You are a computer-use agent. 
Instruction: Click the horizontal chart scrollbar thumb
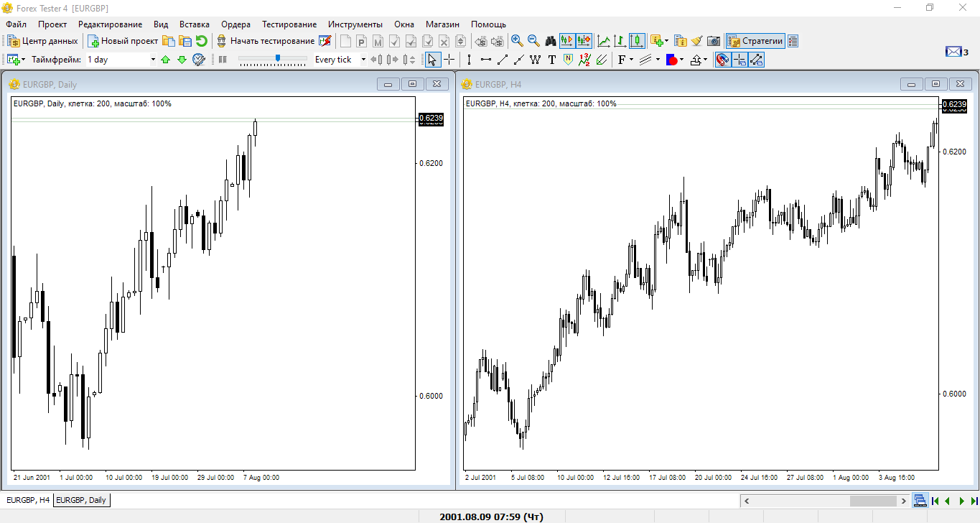873,501
